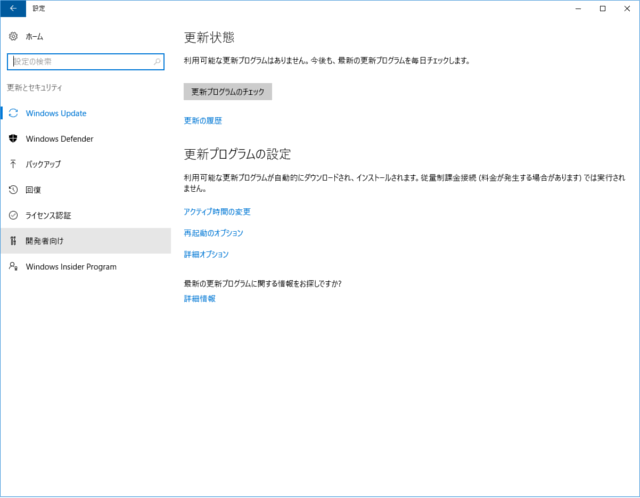Open the ホーム gear icon

tap(13, 36)
